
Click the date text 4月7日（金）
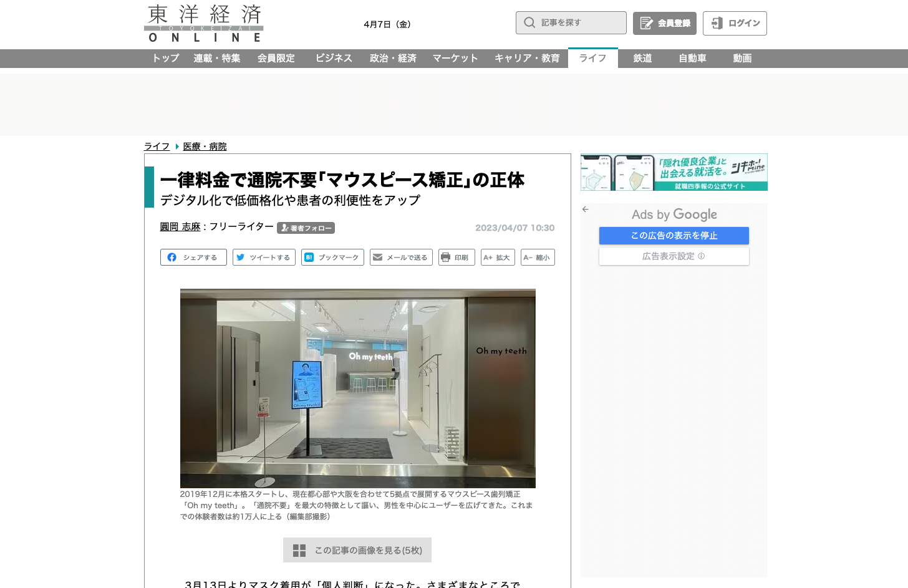(x=387, y=24)
